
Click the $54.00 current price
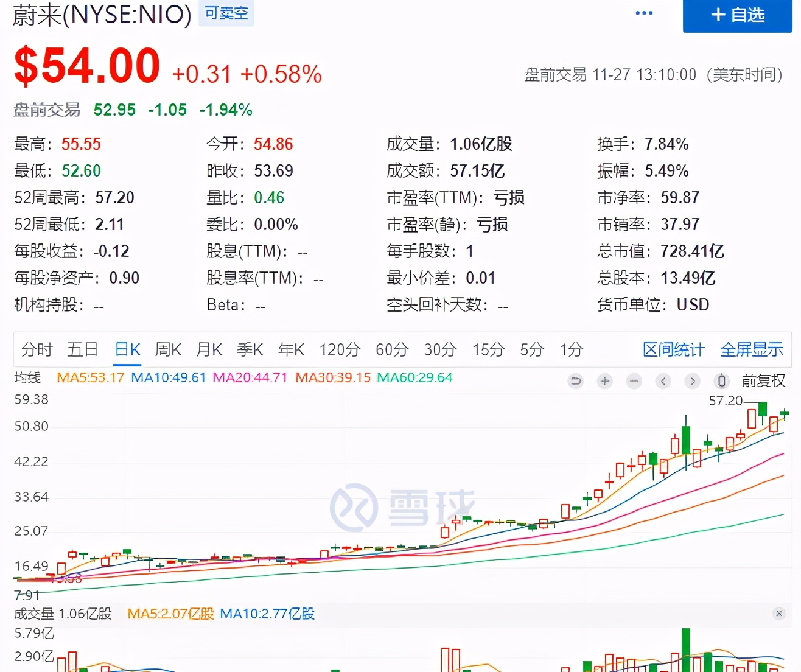[87, 66]
